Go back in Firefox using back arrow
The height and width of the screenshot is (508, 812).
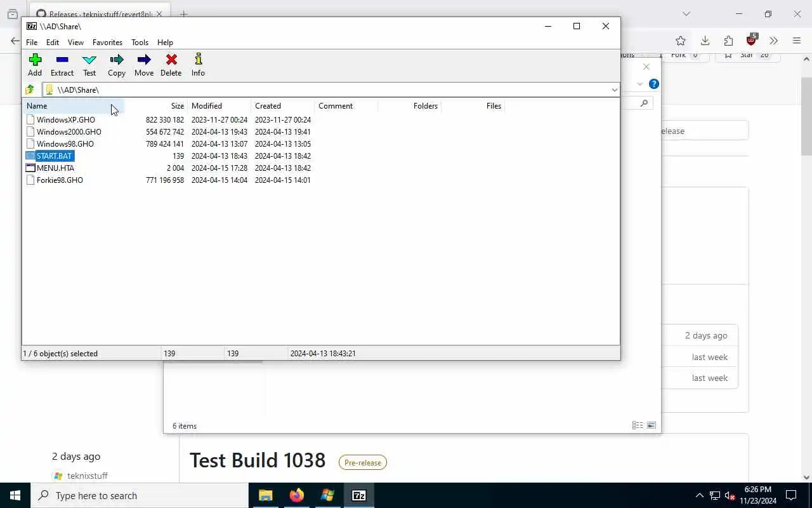coord(15,41)
